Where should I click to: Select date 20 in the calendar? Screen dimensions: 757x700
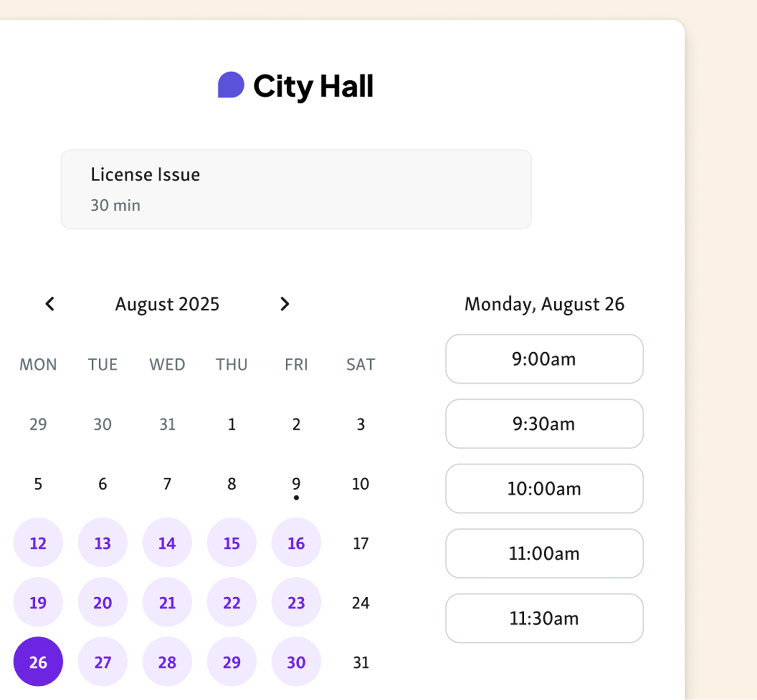pyautogui.click(x=103, y=603)
